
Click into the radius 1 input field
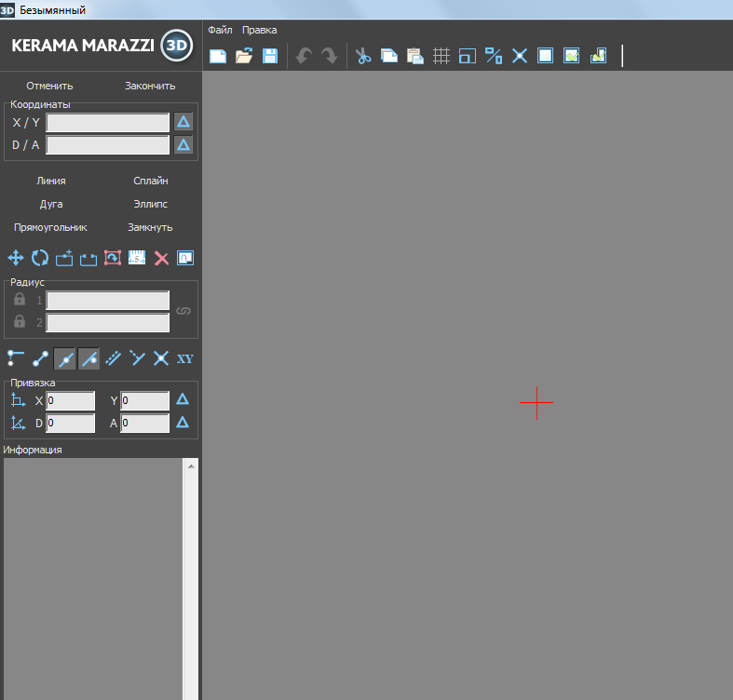107,301
